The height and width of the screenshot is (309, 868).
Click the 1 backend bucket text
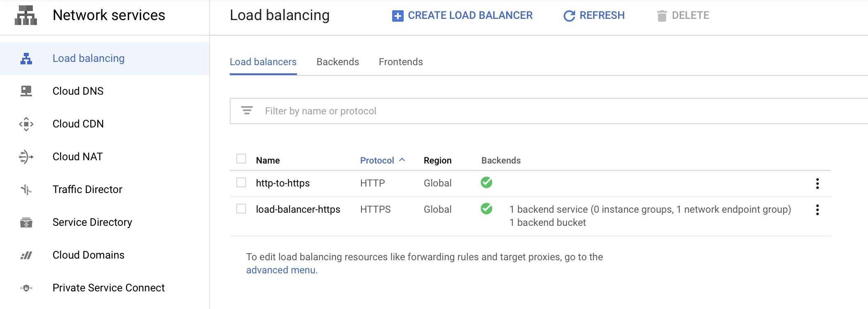pyautogui.click(x=548, y=223)
